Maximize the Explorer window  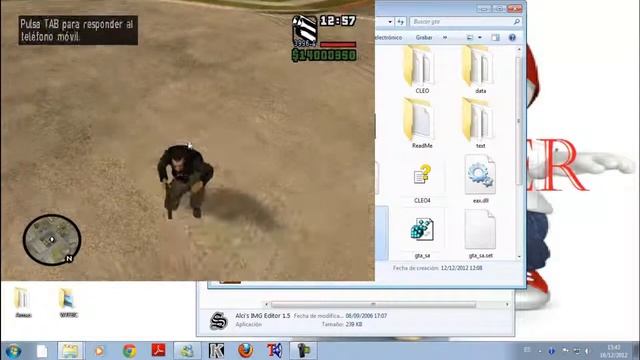(499, 9)
